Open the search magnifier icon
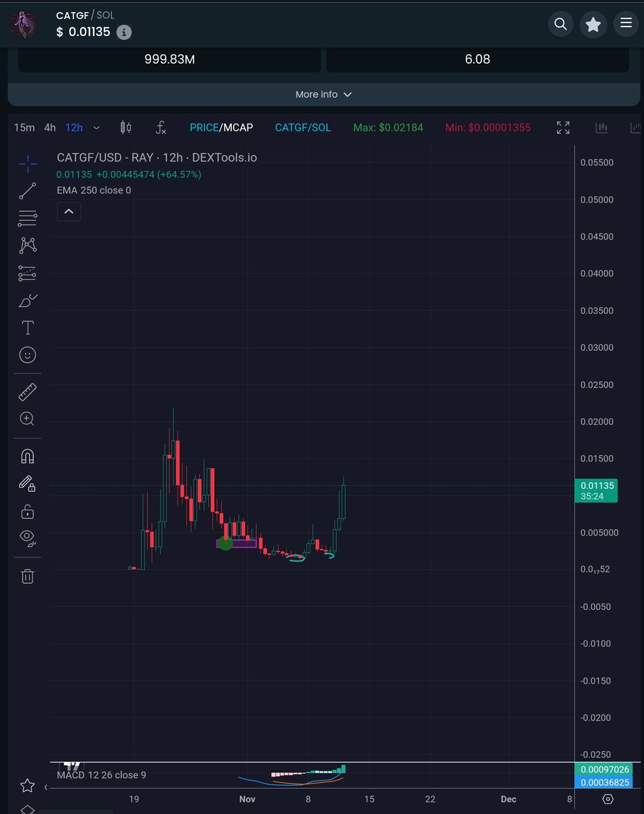This screenshot has height=814, width=644. click(x=561, y=24)
